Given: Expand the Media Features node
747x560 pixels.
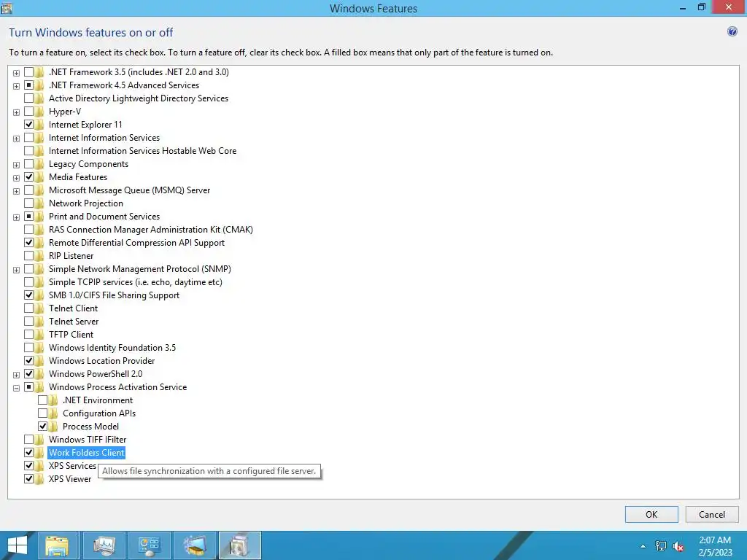Looking at the screenshot, I should 16,178.
